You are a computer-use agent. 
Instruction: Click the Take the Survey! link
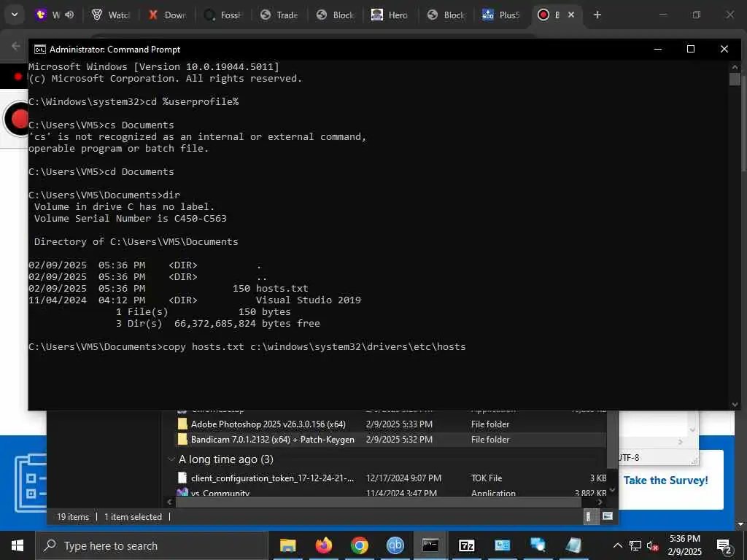pyautogui.click(x=665, y=481)
